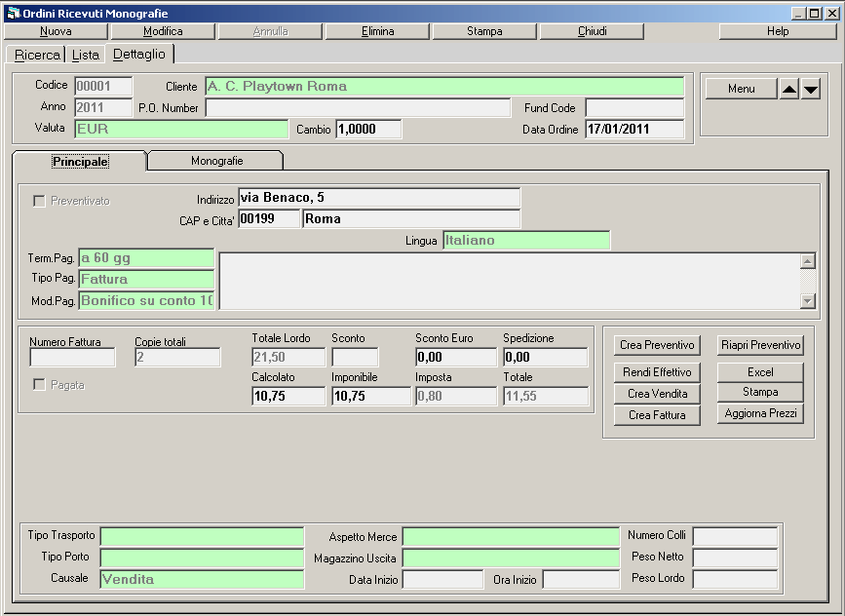Click the Cambio field showing 1,0000
Image resolution: width=845 pixels, height=616 pixels.
368,130
